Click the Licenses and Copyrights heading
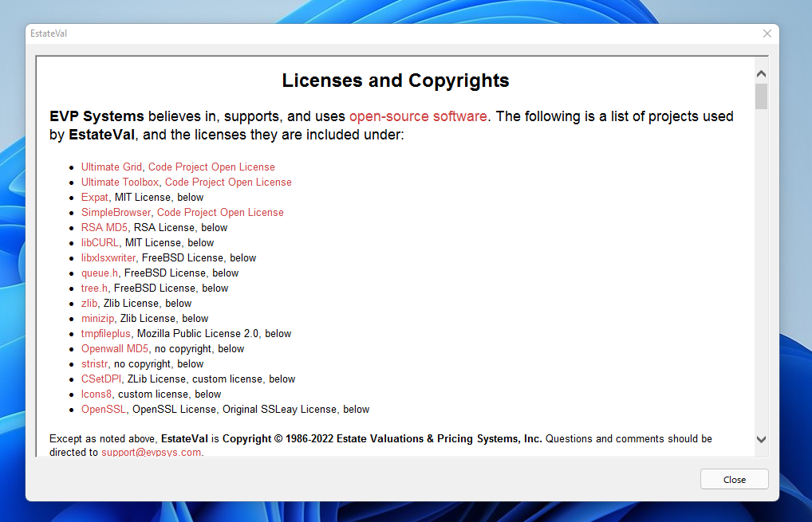 (395, 80)
